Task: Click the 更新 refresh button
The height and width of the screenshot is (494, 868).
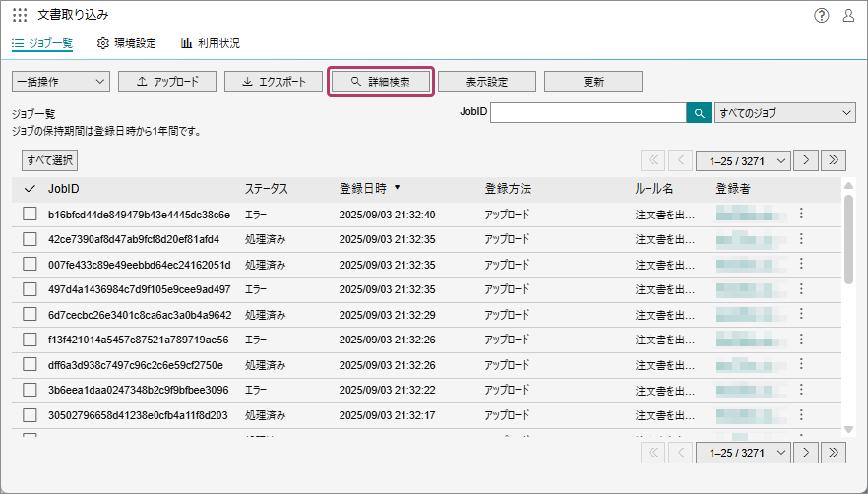Action: pos(593,82)
